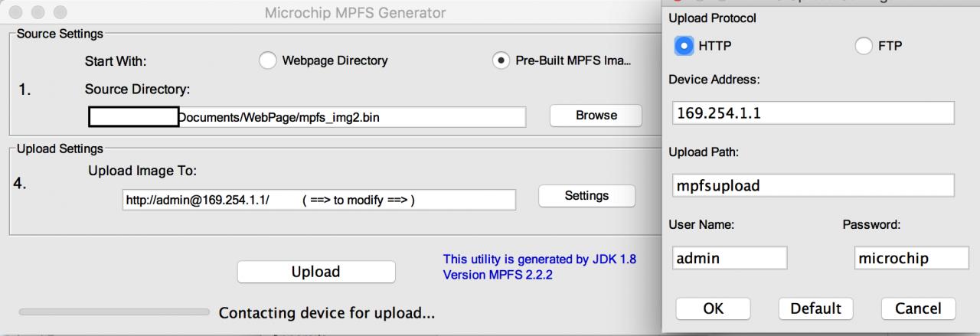Switch upload protocol to FTP
This screenshot has width=980, height=336.
pyautogui.click(x=864, y=46)
